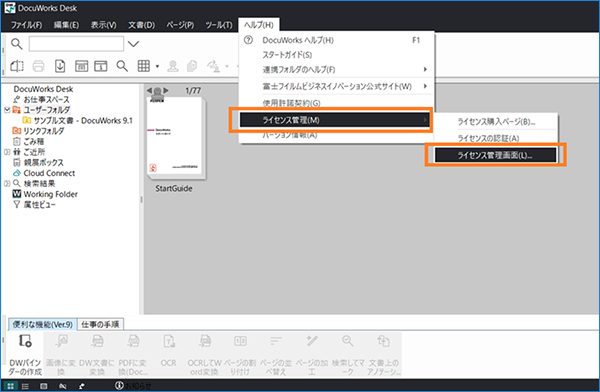The width and height of the screenshot is (600, 392).
Task: Select ライセンス購入ページ(B) submenu entry
Action: tap(496, 122)
